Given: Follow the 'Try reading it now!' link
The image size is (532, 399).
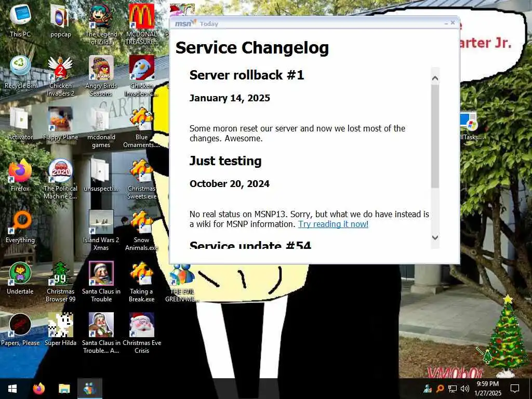Looking at the screenshot, I should click(x=333, y=224).
